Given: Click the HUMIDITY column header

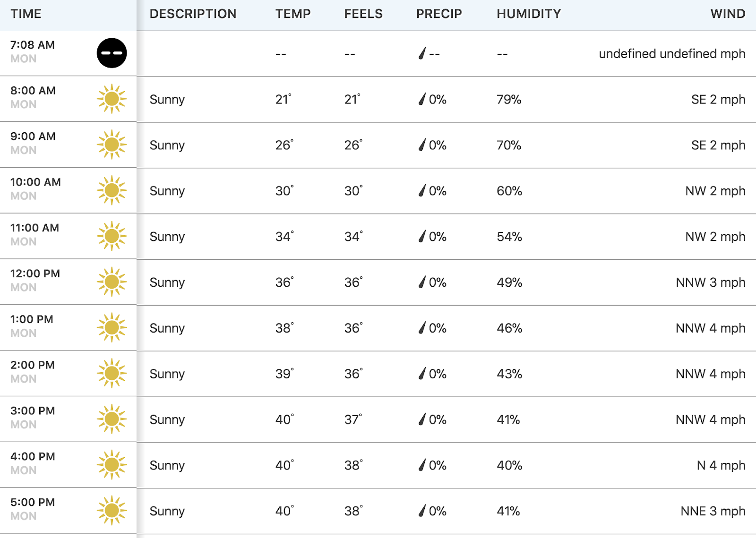Looking at the screenshot, I should click(x=529, y=14).
